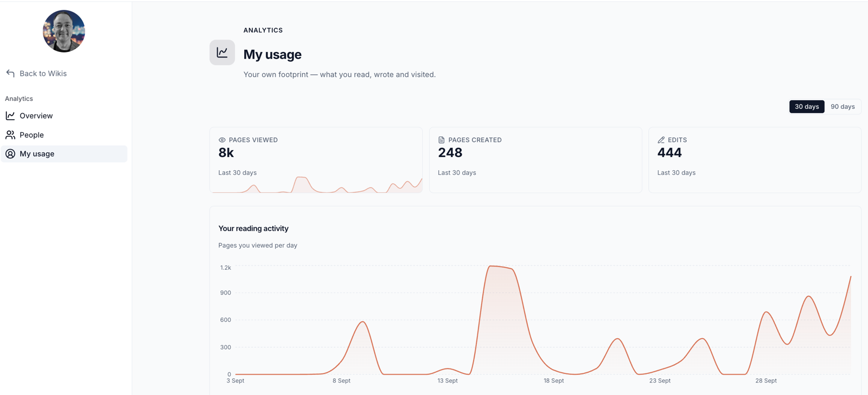868x395 pixels.
Task: Click the Analytics section label in sidebar
Action: (x=19, y=99)
